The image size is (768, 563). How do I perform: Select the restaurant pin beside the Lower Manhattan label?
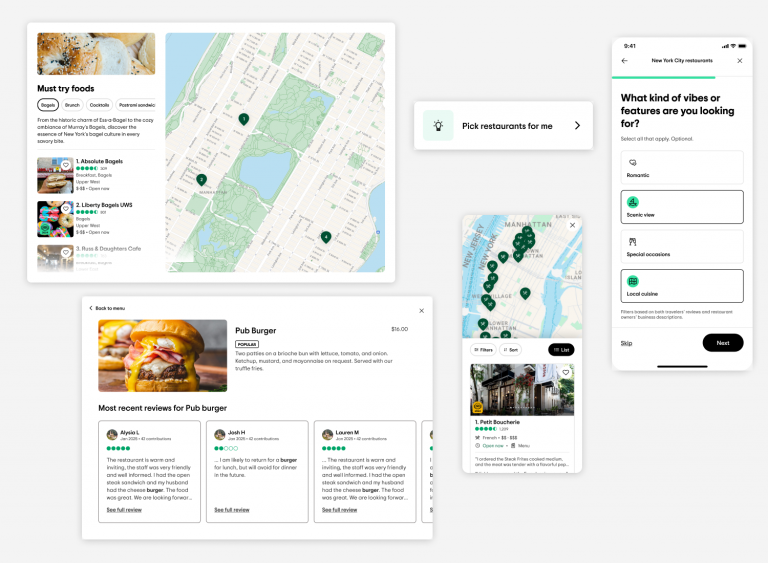click(x=483, y=324)
